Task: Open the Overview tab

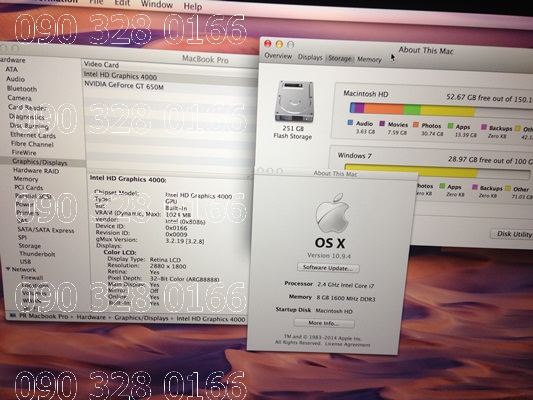Action: click(x=278, y=56)
